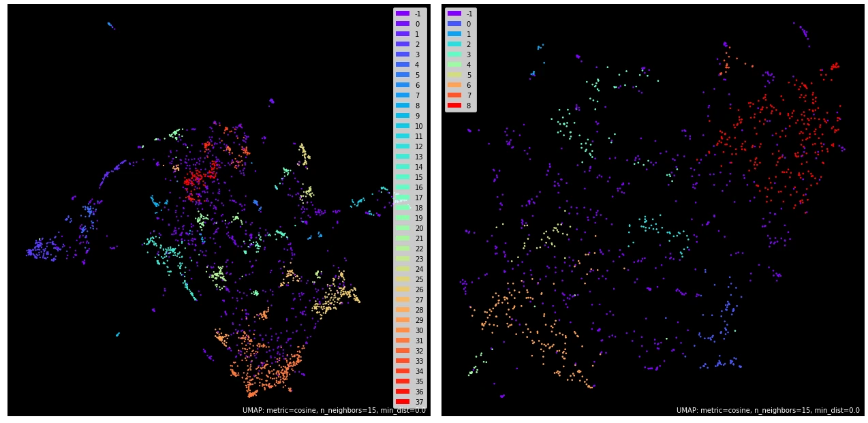Select cluster 26 swatch in left plot legend

click(403, 289)
